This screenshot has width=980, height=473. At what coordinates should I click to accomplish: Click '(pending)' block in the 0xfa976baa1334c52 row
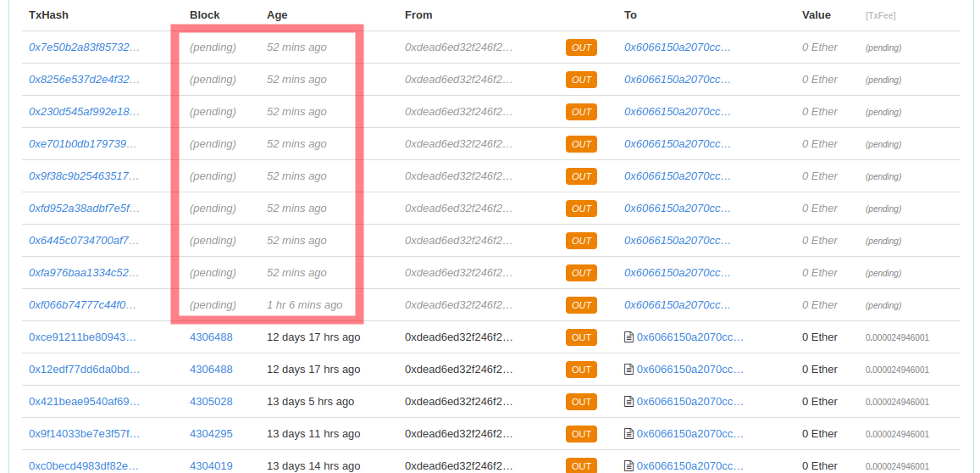point(213,273)
